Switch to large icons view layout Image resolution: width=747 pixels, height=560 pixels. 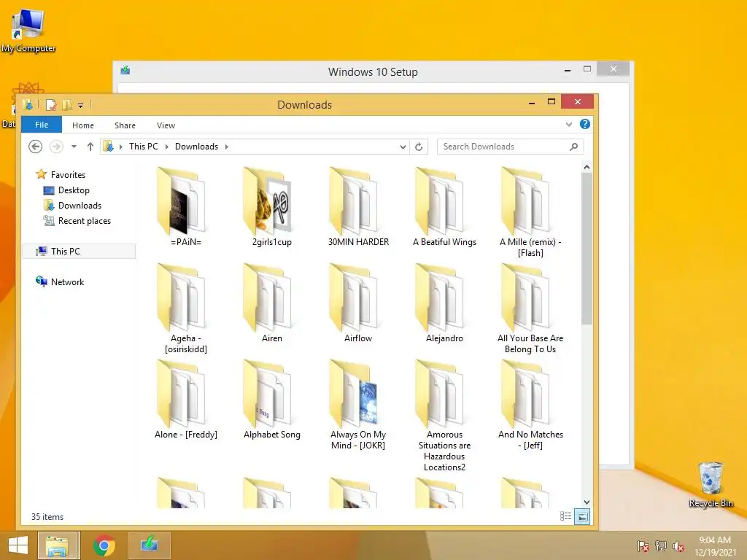tap(582, 516)
